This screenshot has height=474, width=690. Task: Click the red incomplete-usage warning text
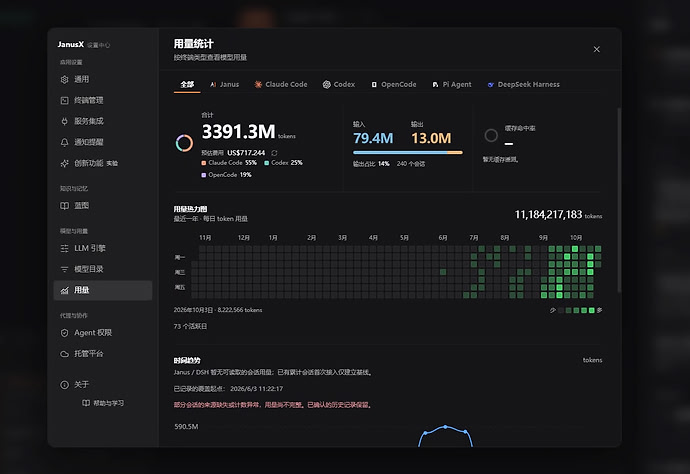click(x=273, y=405)
